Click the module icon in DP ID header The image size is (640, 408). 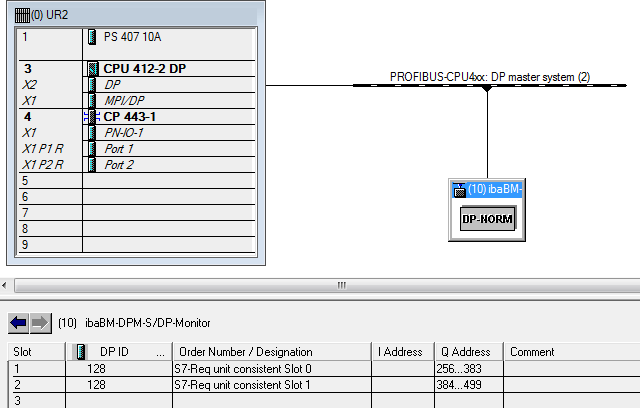(x=80, y=352)
